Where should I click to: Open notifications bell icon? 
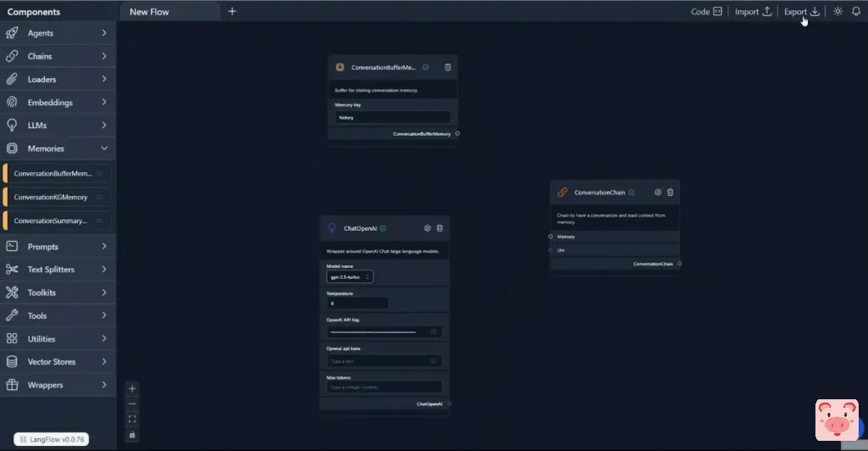click(x=856, y=12)
